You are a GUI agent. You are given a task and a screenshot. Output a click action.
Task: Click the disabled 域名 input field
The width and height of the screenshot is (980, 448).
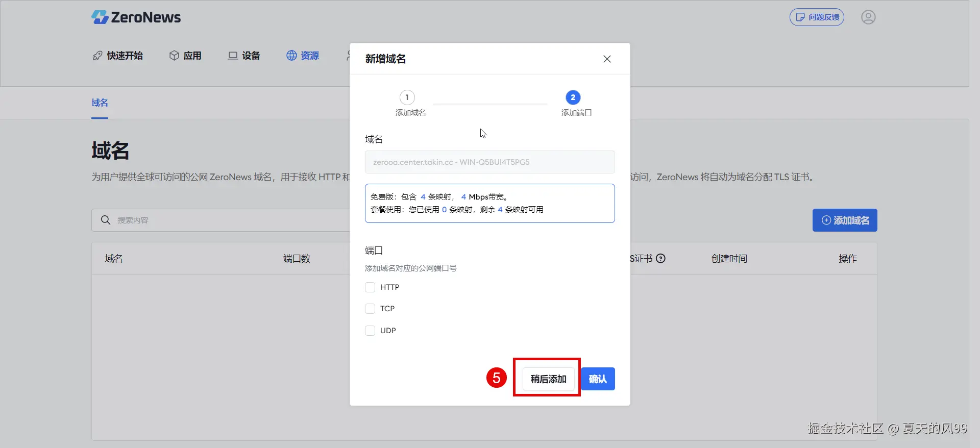click(x=489, y=162)
